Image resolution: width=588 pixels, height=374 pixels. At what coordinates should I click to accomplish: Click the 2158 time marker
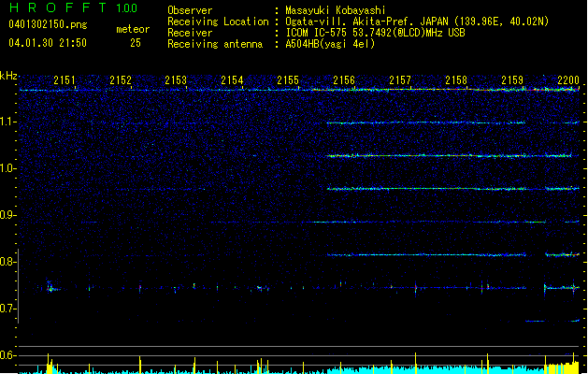tap(456, 79)
